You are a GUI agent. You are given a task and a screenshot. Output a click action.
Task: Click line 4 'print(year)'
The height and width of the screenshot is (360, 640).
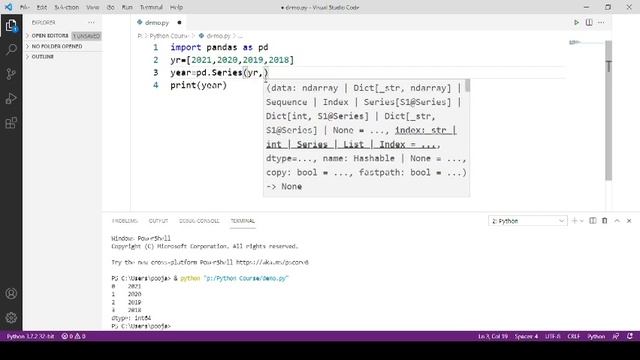198,85
